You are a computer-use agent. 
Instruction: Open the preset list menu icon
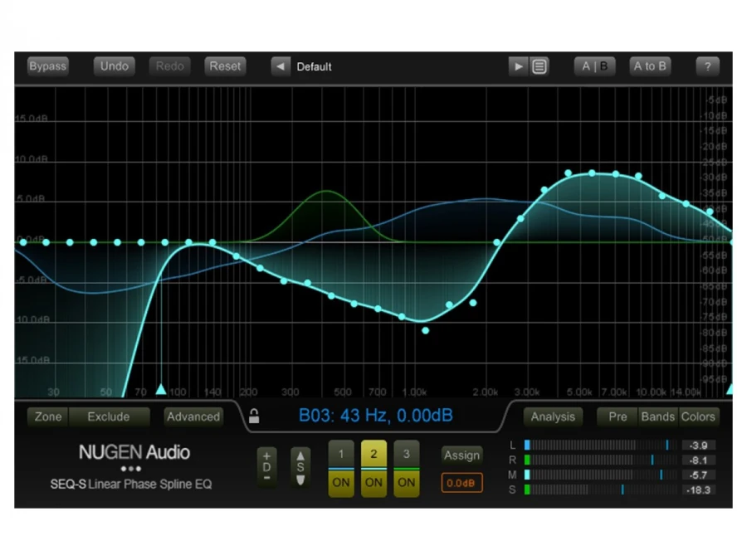539,66
